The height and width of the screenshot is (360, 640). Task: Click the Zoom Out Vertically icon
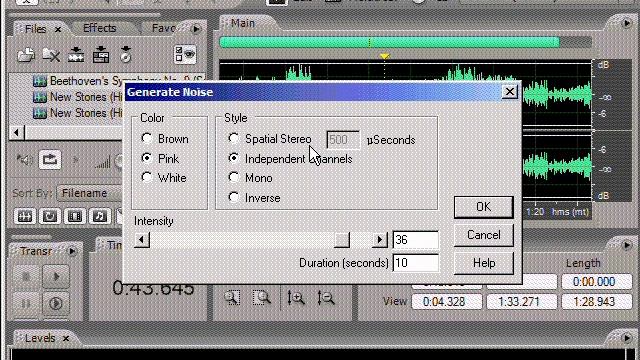(x=326, y=298)
